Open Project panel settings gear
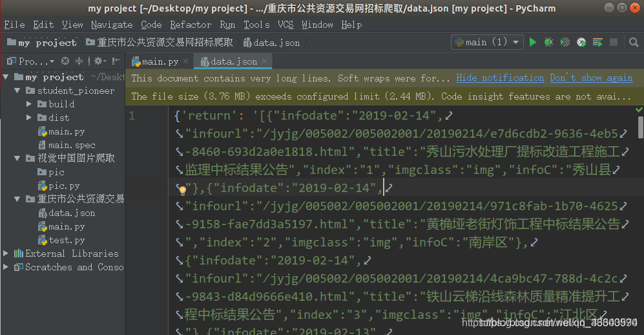Image resolution: width=644 pixels, height=335 pixels. tap(99, 61)
